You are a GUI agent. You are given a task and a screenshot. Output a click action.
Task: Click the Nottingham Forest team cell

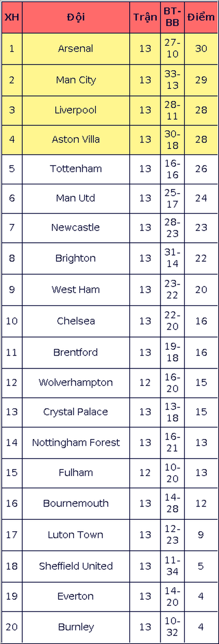(76, 443)
